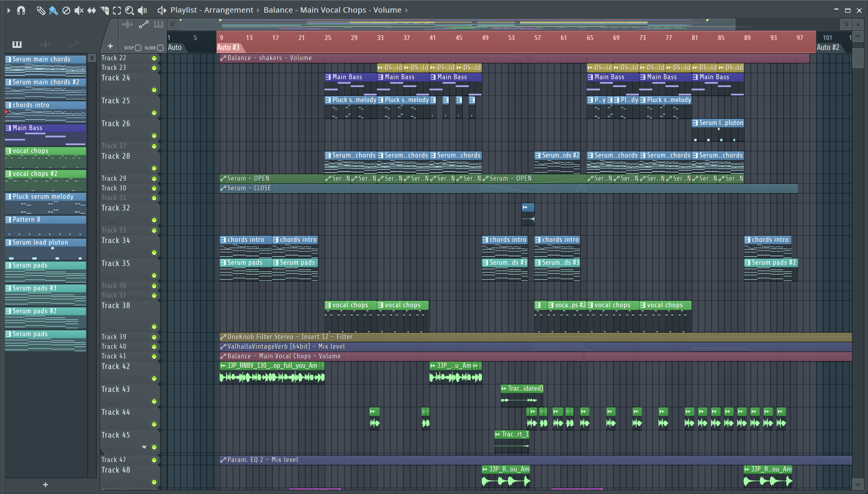
Task: Open ValhallaVintageVerb Mix level clip menu
Action: pyautogui.click(x=223, y=347)
